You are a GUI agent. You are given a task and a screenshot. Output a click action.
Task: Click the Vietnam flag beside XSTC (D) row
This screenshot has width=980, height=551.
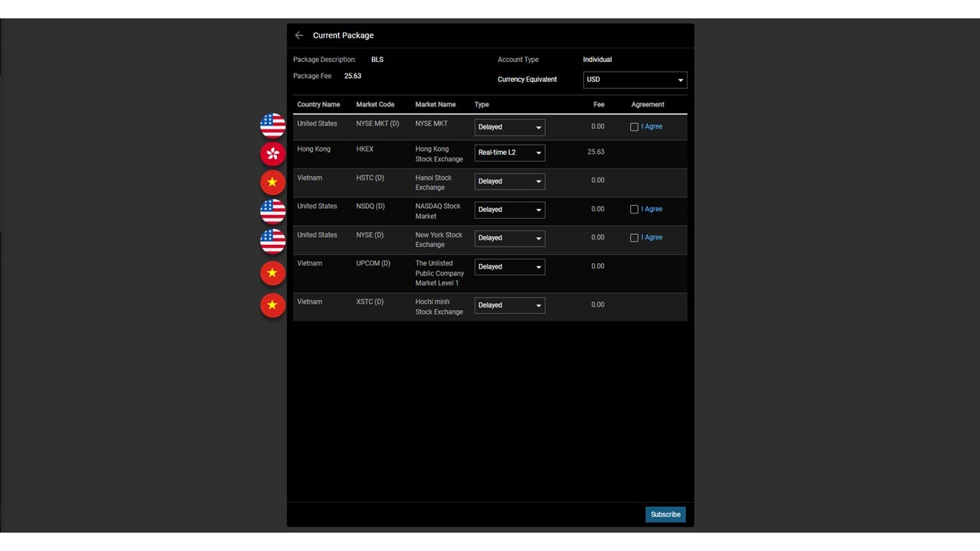pos(273,305)
